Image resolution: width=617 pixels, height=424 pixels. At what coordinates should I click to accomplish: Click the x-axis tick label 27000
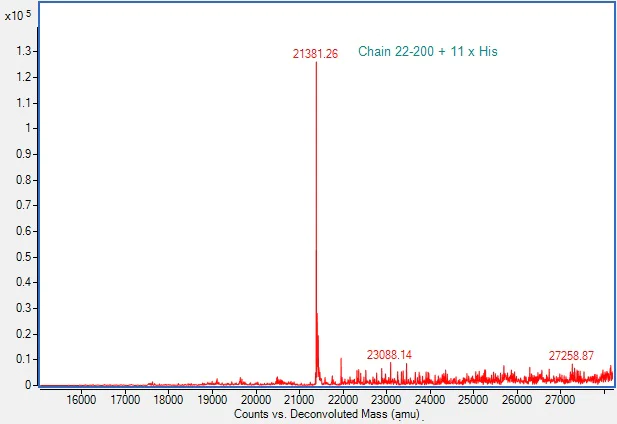pyautogui.click(x=560, y=400)
